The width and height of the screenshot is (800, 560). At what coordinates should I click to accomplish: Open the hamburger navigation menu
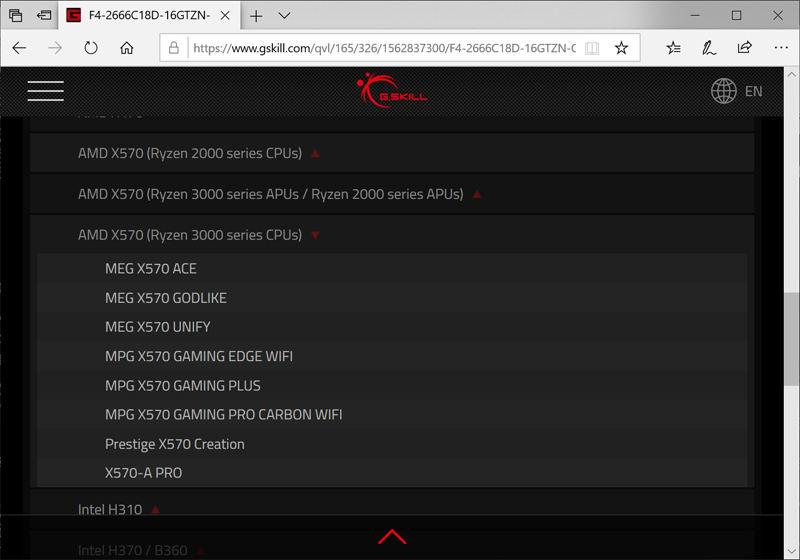click(45, 91)
